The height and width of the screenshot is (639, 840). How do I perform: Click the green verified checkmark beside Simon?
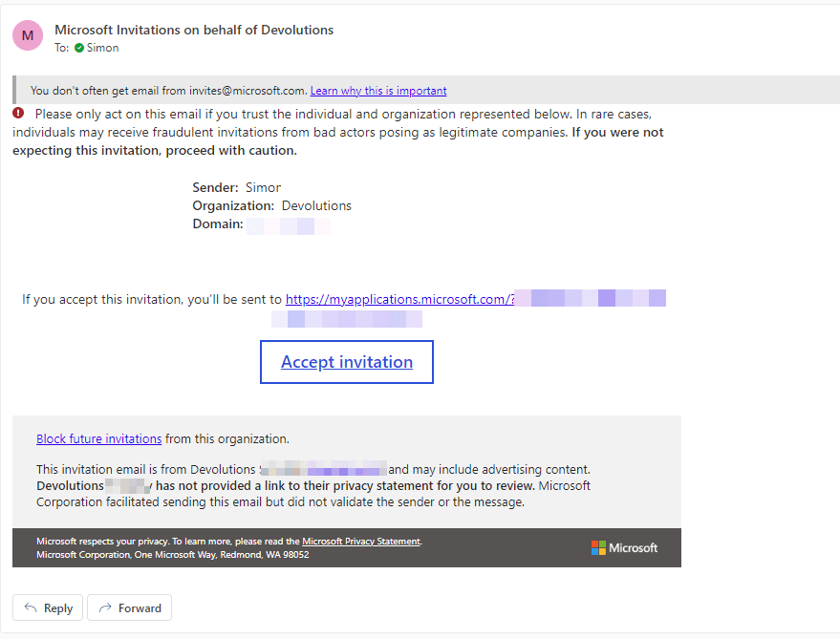pyautogui.click(x=79, y=48)
